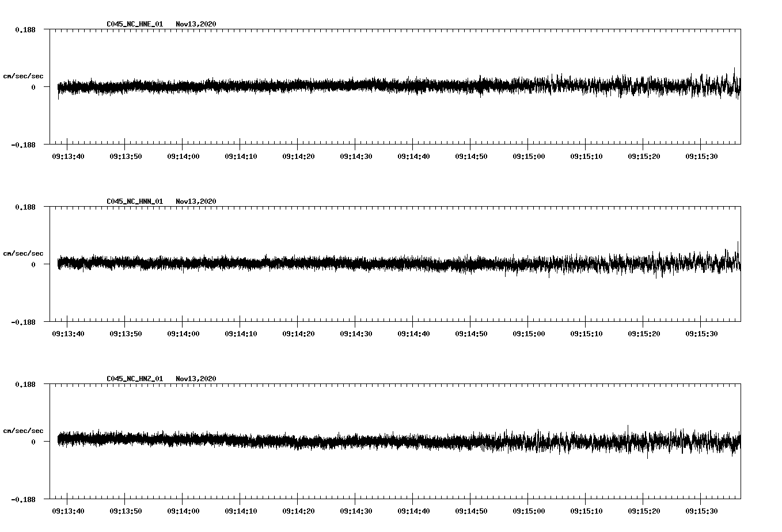Select the C045_NC_HNN_01 channel title
Screen dimensions: 782x532
(x=134, y=202)
